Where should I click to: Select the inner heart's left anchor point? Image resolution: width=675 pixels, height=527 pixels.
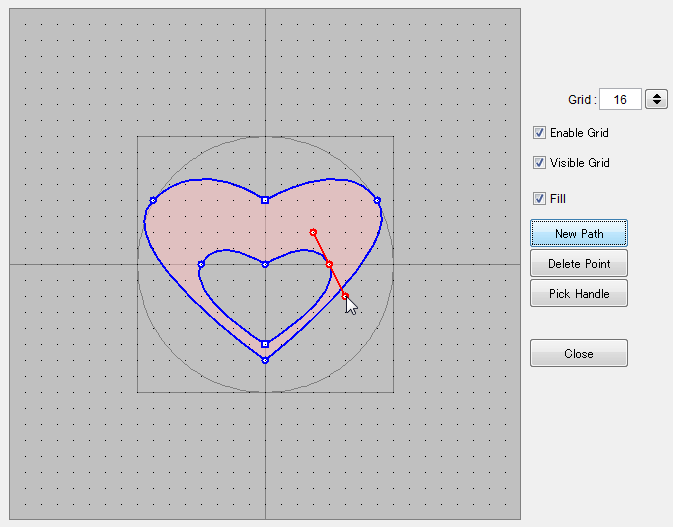pyautogui.click(x=201, y=264)
